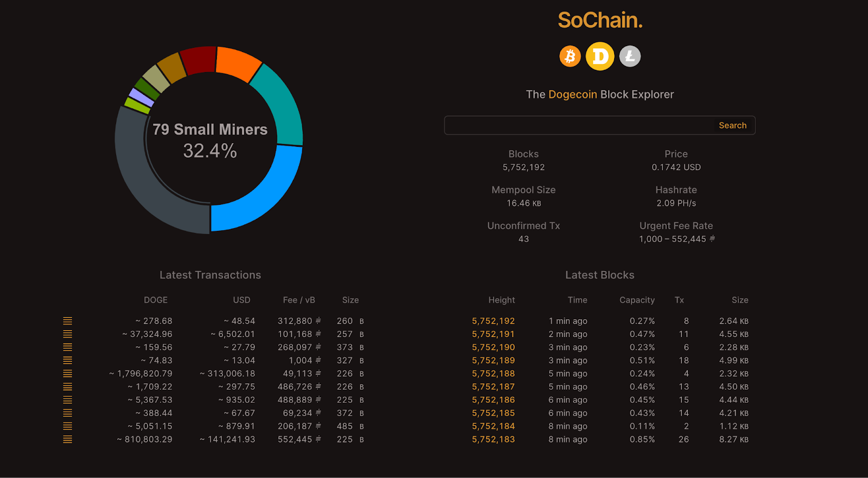The height and width of the screenshot is (478, 868).
Task: Select the Dogecoin coin icon
Action: coord(600,56)
